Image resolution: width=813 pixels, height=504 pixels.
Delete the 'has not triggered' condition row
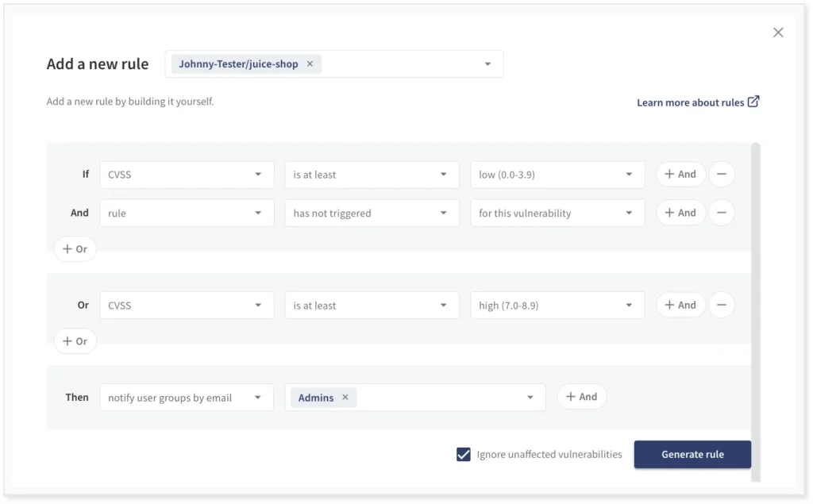tap(721, 213)
